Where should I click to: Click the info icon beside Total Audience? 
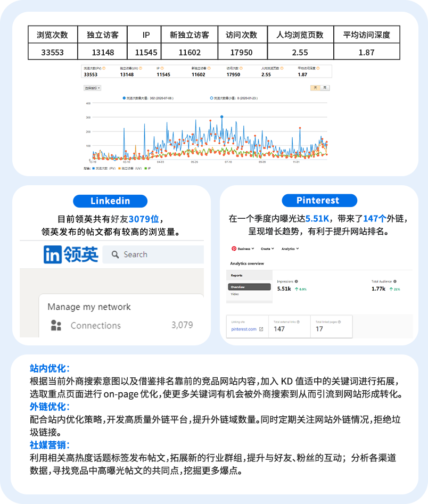pos(395,281)
